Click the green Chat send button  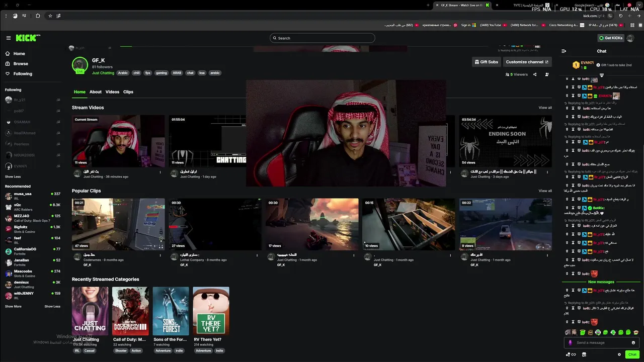tap(632, 354)
